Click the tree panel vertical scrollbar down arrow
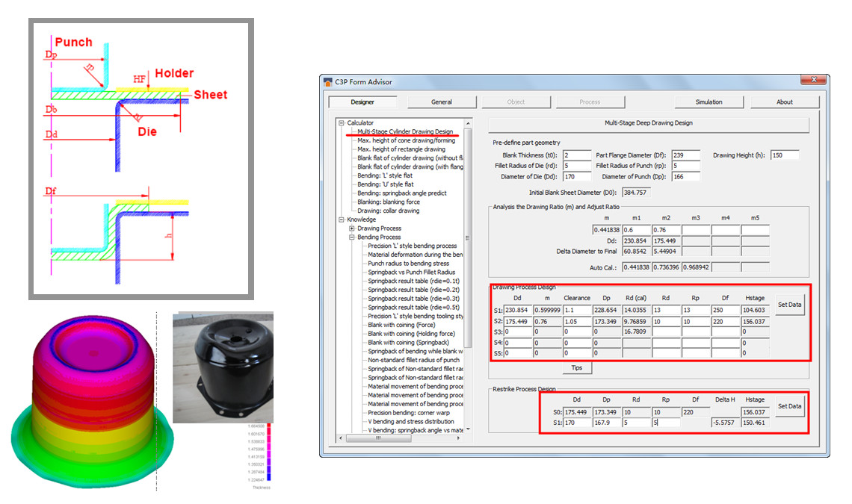Image resolution: width=852 pixels, height=504 pixels. pyautogui.click(x=468, y=431)
